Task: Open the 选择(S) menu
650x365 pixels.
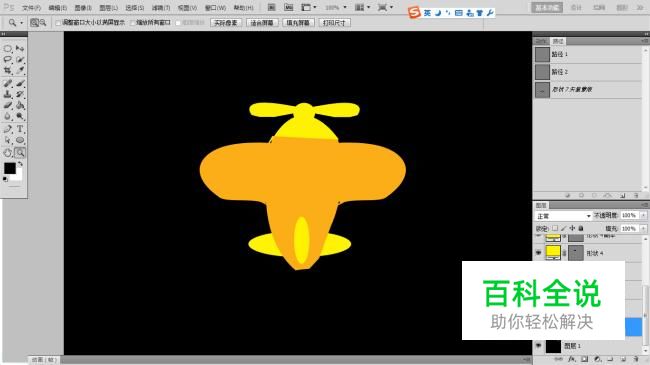Action: click(135, 8)
